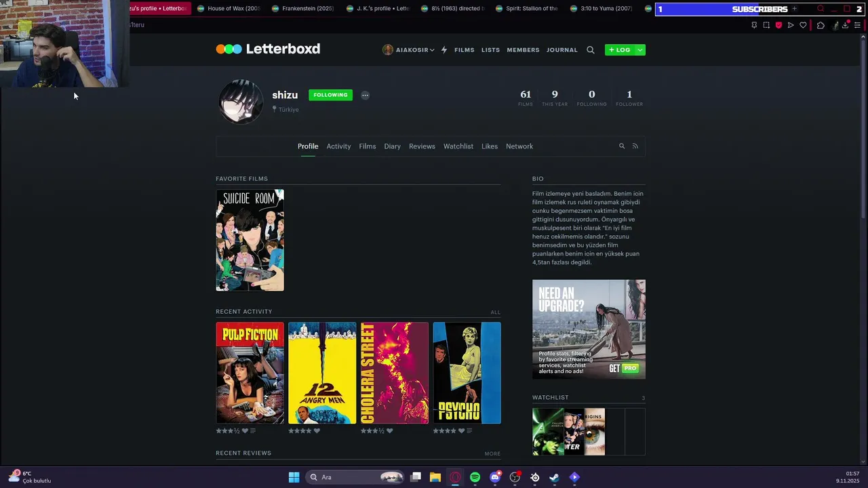
Task: Click the send arrow icon in browser toolbar
Action: click(x=791, y=25)
